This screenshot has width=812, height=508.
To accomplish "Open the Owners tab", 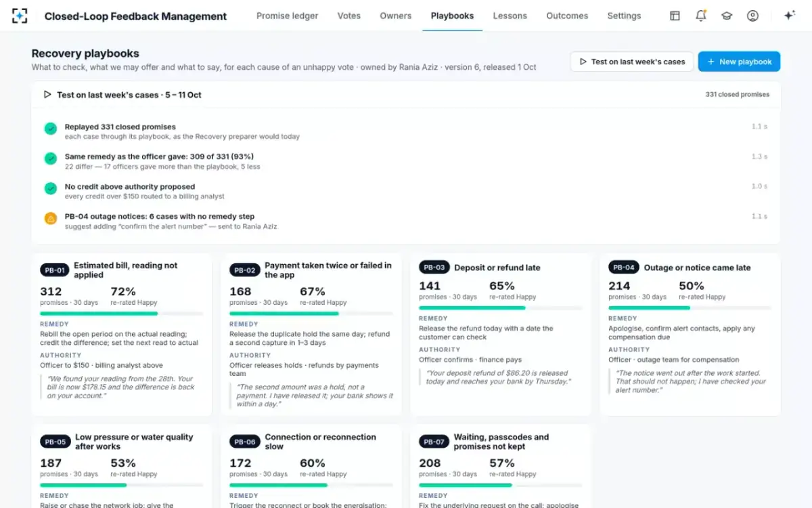I will pos(396,16).
